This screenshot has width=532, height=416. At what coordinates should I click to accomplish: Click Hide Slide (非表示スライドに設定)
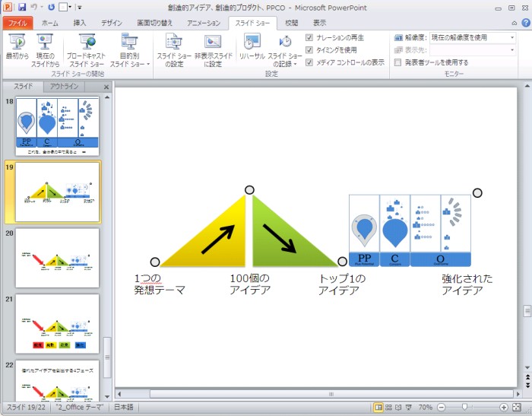[213, 50]
